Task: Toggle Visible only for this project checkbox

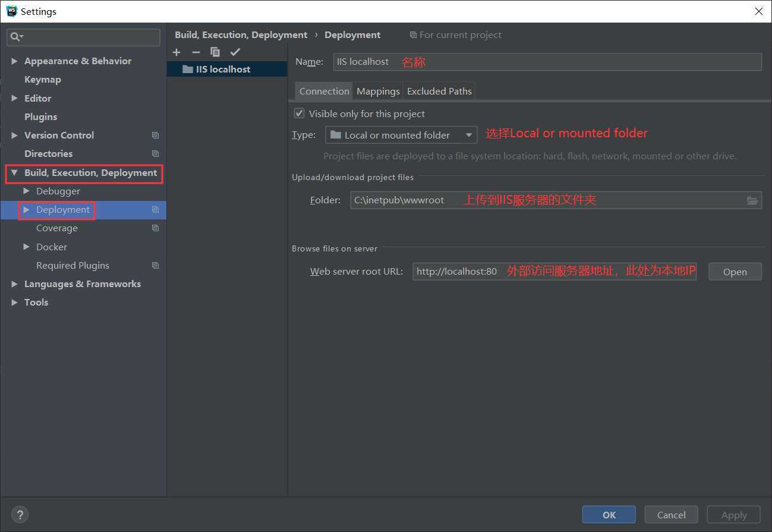Action: [x=300, y=113]
